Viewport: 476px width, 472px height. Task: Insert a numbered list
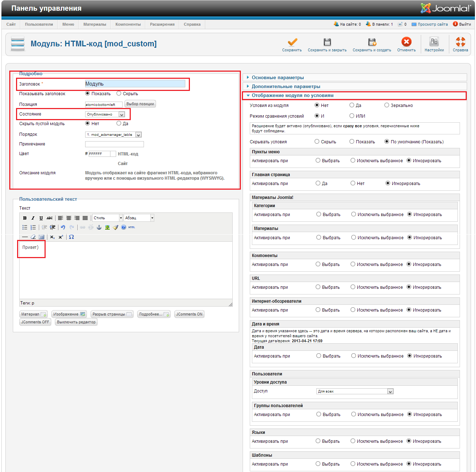click(x=33, y=227)
